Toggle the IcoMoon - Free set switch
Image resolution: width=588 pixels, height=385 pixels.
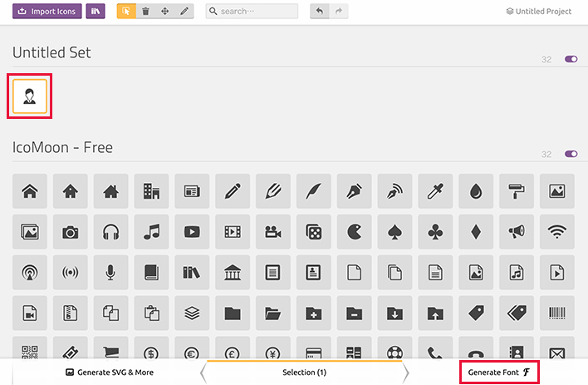(571, 154)
